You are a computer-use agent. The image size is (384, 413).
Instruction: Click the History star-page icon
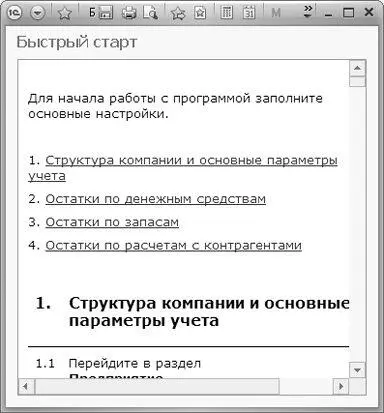point(200,13)
